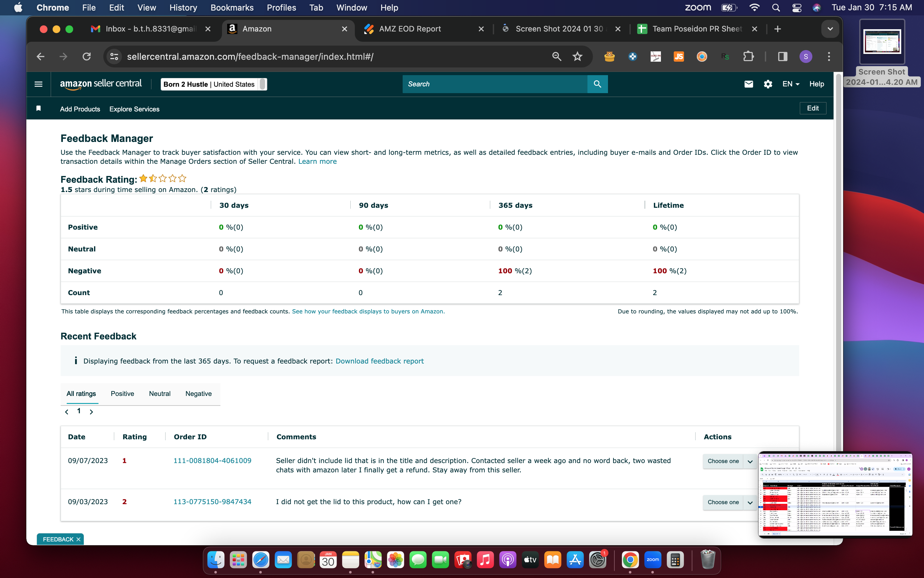Viewport: 924px width, 578px height.
Task: Go to previous feedback page arrow
Action: pos(67,412)
